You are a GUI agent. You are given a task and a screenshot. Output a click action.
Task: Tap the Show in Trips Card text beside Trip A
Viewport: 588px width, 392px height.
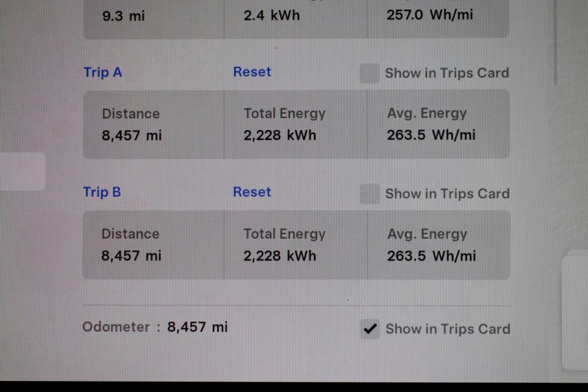[447, 73]
